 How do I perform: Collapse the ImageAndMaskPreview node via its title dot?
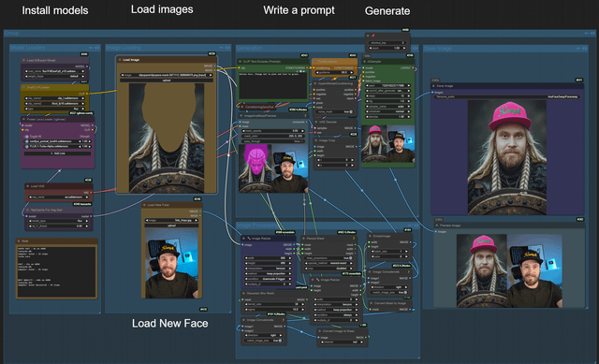click(x=241, y=115)
